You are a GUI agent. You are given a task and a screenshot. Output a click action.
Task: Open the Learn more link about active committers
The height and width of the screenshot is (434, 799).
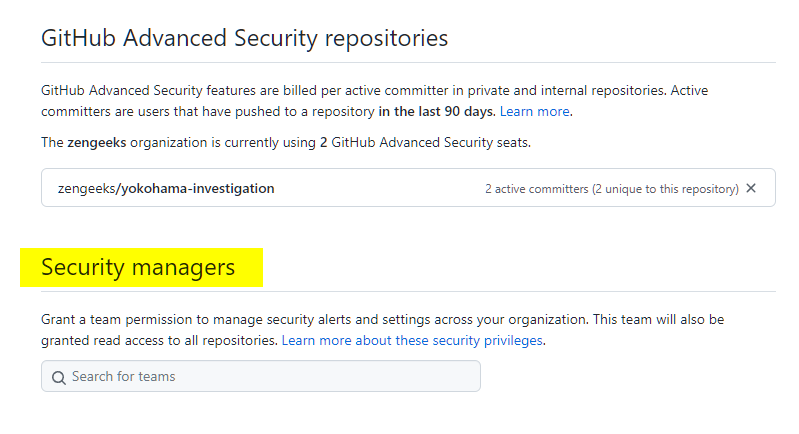pos(534,111)
